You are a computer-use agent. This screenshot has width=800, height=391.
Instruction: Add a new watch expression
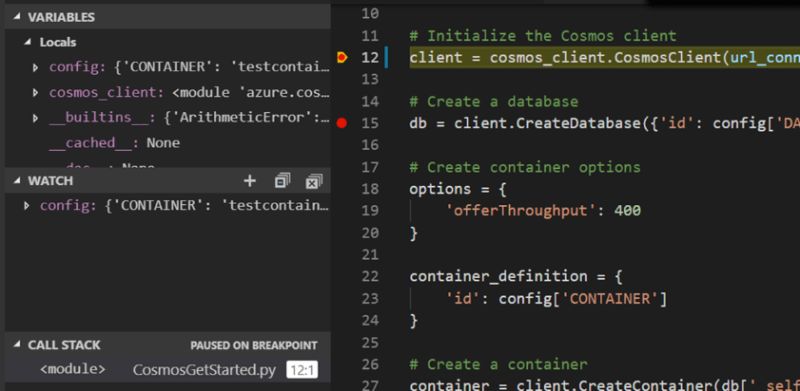coord(249,181)
